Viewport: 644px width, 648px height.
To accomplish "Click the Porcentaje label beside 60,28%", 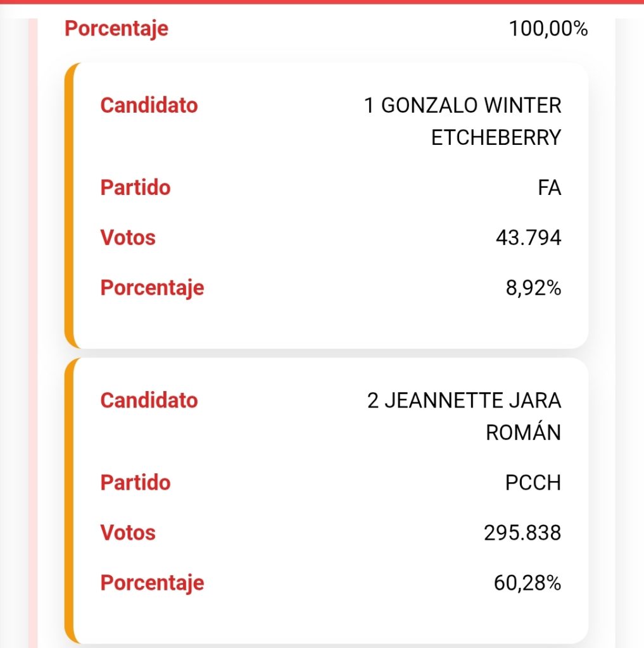I will pos(152,582).
